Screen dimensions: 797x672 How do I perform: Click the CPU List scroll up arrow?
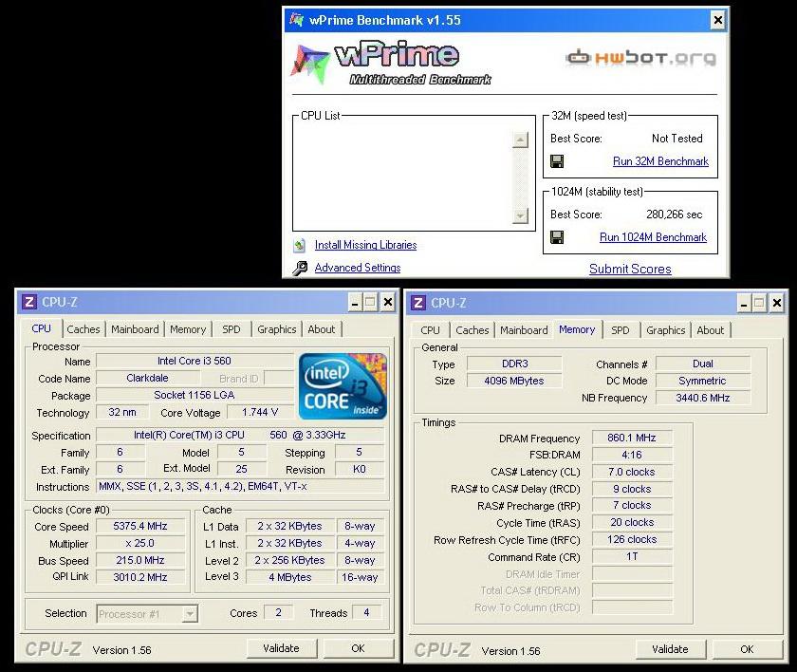point(520,140)
